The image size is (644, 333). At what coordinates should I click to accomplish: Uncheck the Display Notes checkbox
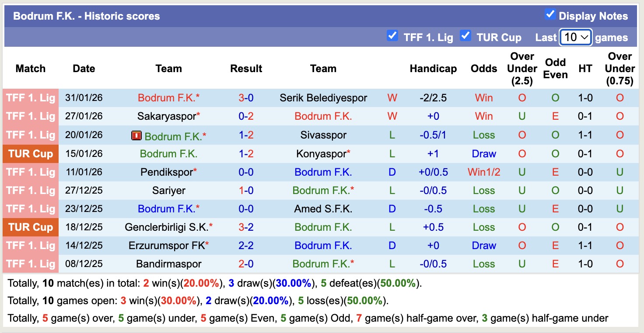(x=550, y=14)
